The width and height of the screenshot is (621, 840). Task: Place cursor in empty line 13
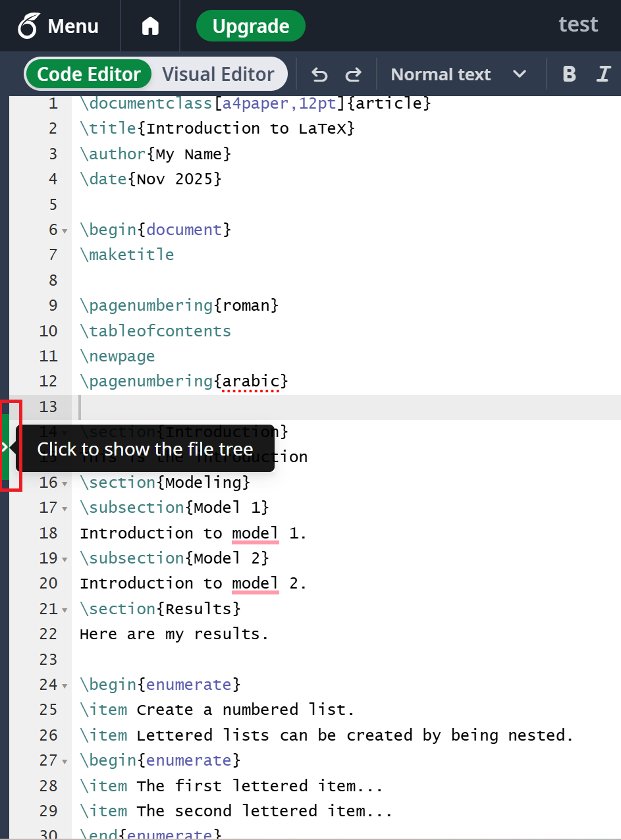tap(329, 407)
